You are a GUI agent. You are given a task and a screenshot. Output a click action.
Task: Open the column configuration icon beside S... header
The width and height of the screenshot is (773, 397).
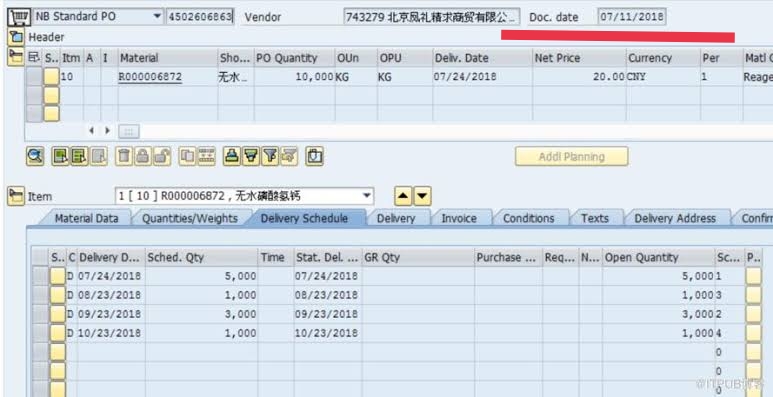coord(34,58)
